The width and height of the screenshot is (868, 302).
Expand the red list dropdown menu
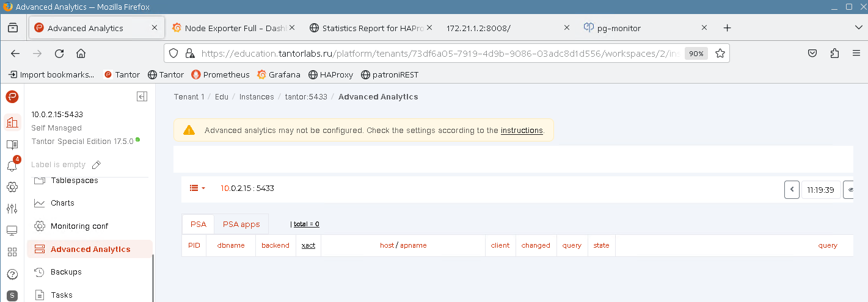pos(197,189)
